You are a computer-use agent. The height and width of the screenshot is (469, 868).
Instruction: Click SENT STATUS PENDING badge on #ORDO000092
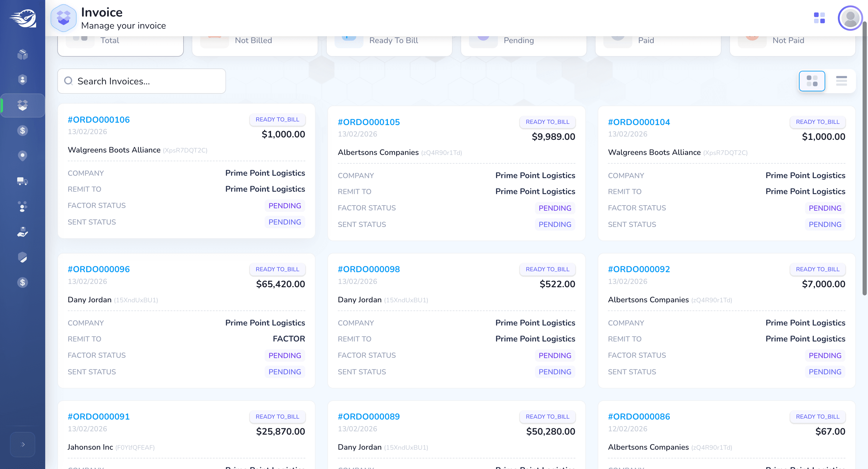(825, 372)
